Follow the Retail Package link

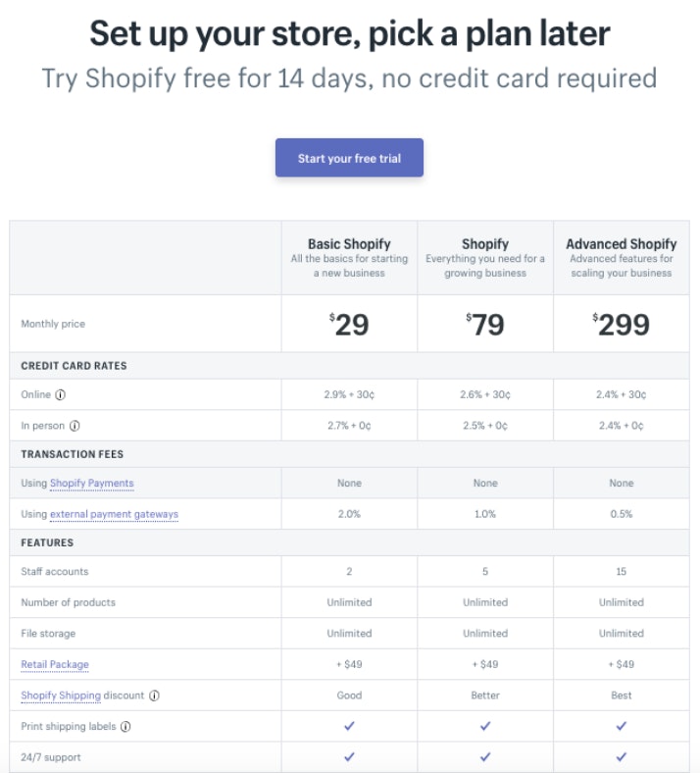click(55, 664)
